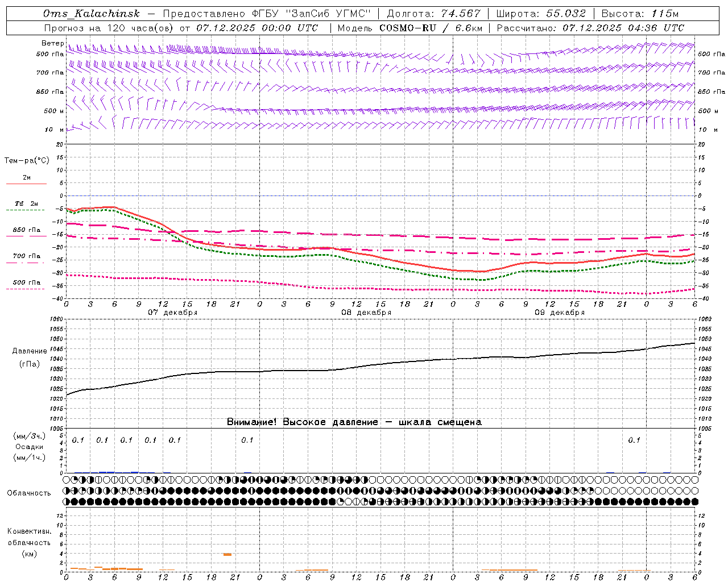Click the 700 гПа wind level label on left axis
This screenshot has height=582, width=728.
coord(50,73)
